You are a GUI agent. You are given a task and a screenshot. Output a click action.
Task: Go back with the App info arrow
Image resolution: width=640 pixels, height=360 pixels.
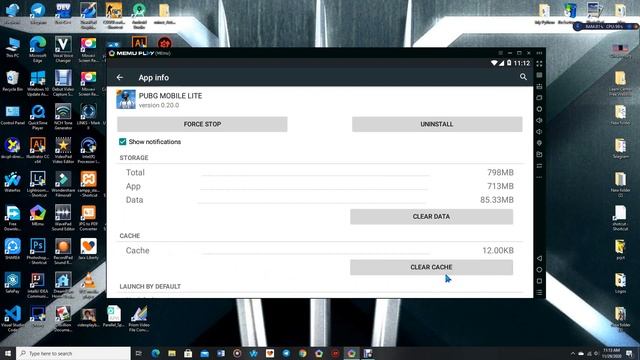120,77
